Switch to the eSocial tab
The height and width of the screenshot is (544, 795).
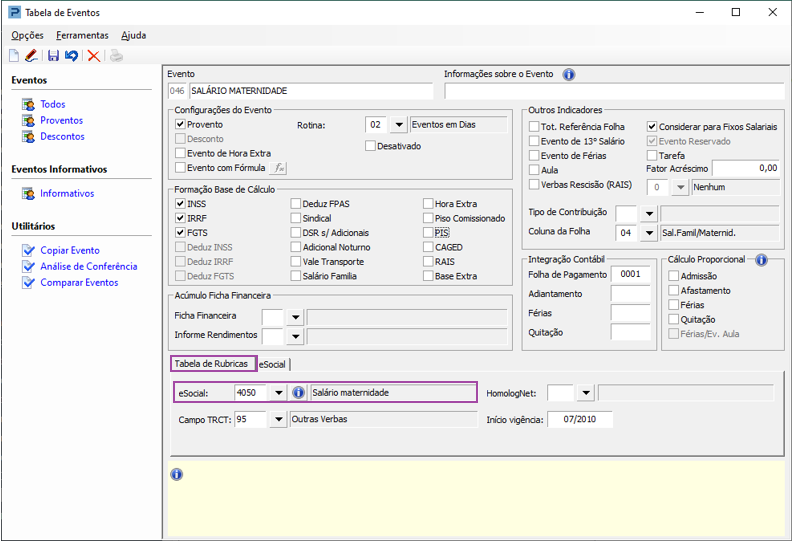[x=273, y=364]
